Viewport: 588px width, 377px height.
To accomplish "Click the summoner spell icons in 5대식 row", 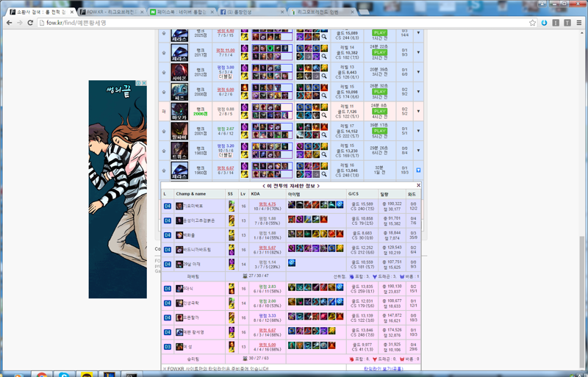I will coord(232,289).
